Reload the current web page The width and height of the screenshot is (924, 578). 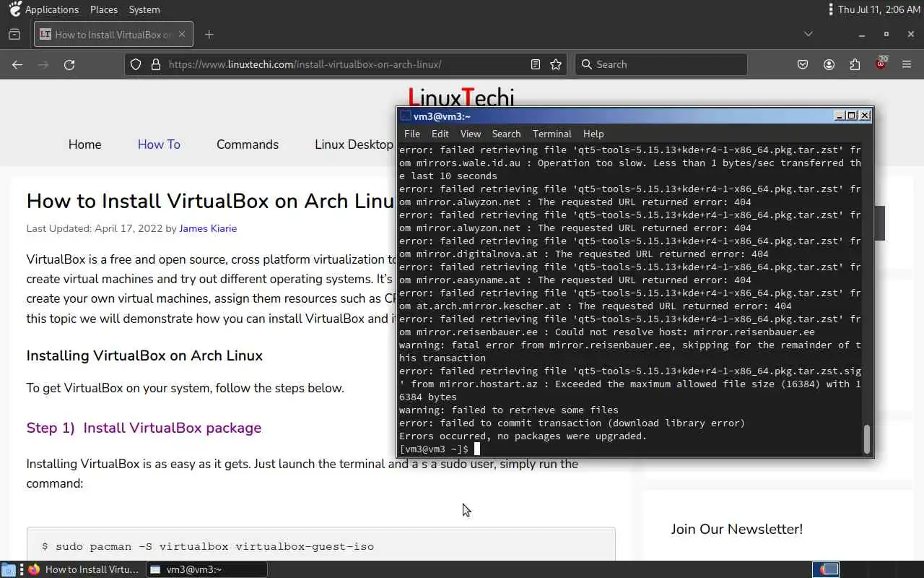coord(69,64)
